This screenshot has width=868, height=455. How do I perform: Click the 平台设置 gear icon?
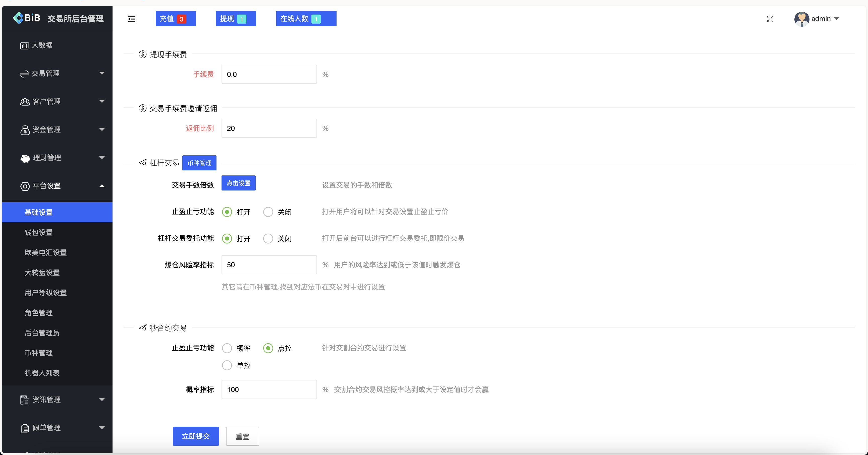pyautogui.click(x=25, y=186)
